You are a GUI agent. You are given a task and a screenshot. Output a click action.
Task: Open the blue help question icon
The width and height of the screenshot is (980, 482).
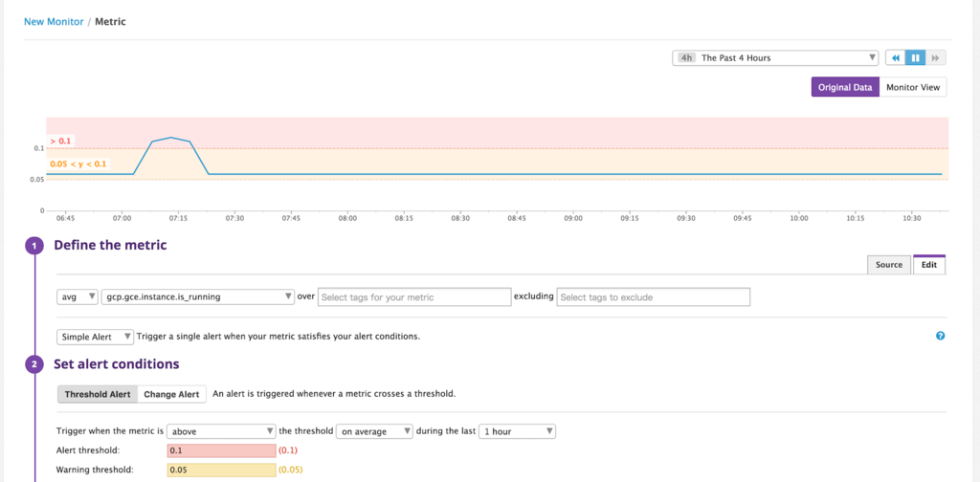coord(940,336)
